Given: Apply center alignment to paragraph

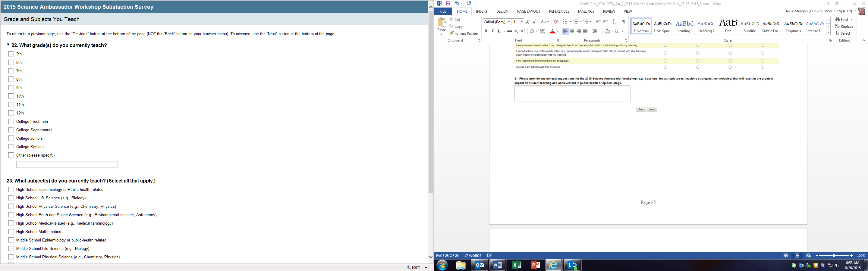Looking at the screenshot, I should click(x=572, y=31).
